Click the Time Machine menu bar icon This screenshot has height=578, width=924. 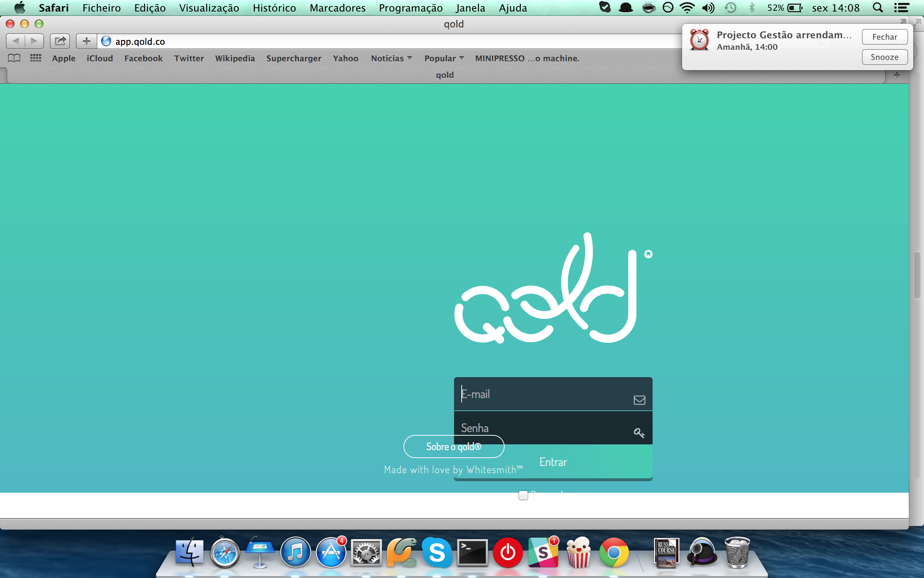click(x=731, y=8)
